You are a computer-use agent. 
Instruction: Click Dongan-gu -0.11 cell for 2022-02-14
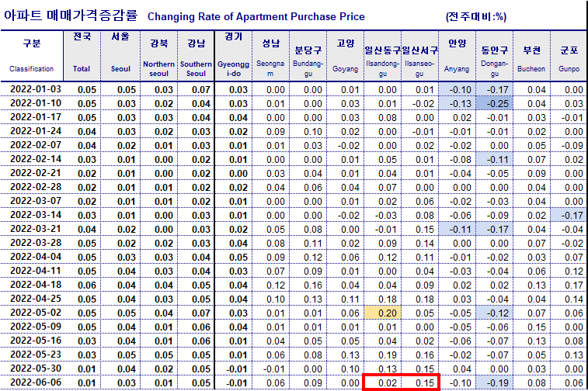click(x=494, y=159)
